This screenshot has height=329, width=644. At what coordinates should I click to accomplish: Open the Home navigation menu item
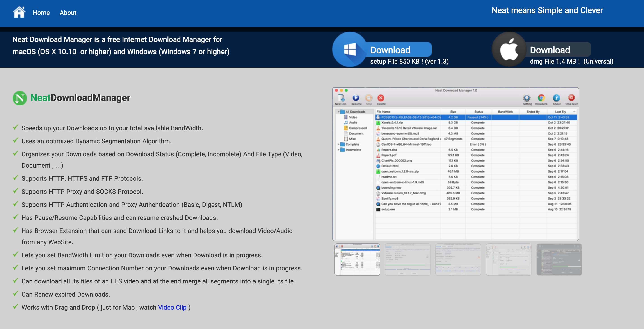point(41,12)
